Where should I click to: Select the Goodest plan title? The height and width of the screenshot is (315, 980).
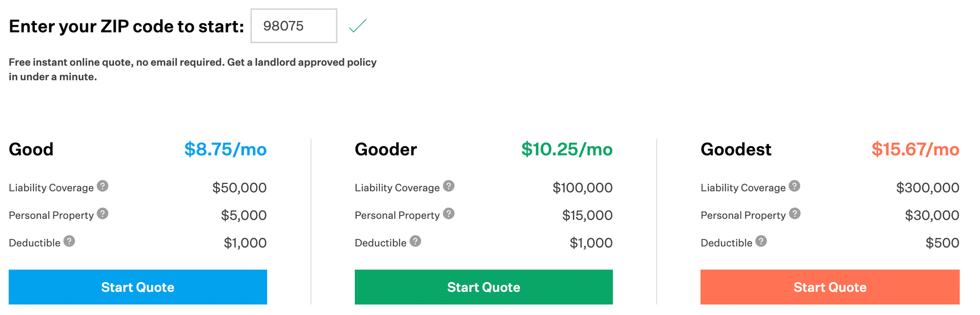(735, 149)
